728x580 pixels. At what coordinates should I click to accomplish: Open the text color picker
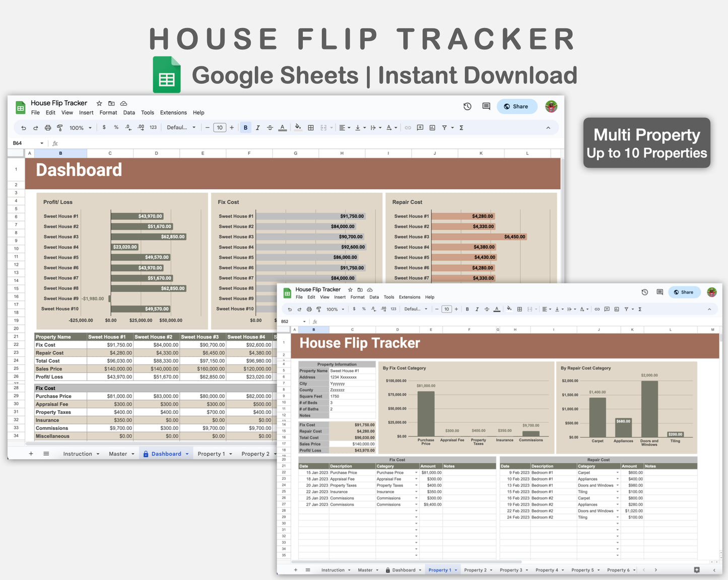283,127
